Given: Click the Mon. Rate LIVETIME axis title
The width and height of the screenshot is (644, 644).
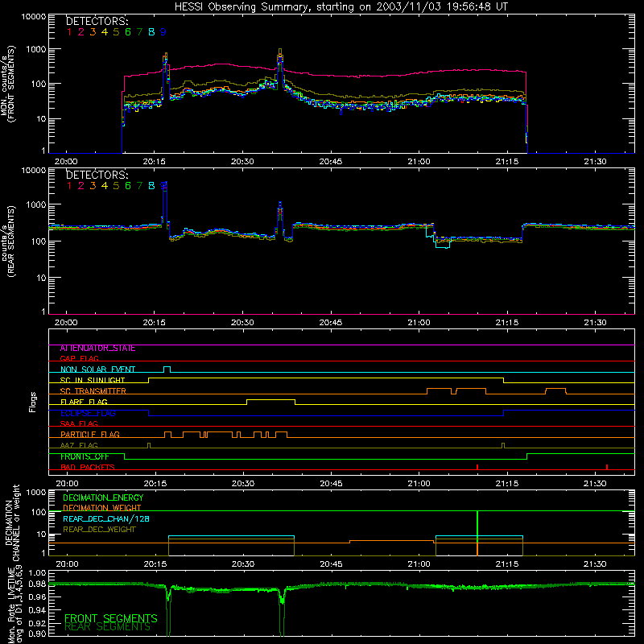Looking at the screenshot, I should point(15,605).
